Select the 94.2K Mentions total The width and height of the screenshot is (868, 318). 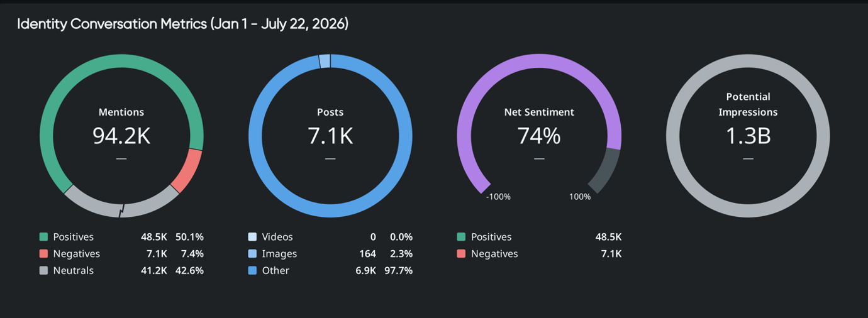tap(121, 136)
